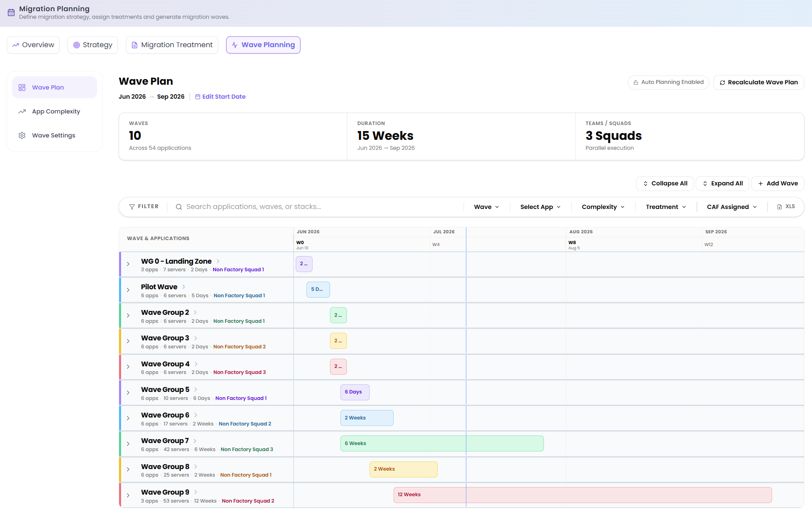This screenshot has height=515, width=812.
Task: Click Recalculate Wave Plan button
Action: (758, 83)
